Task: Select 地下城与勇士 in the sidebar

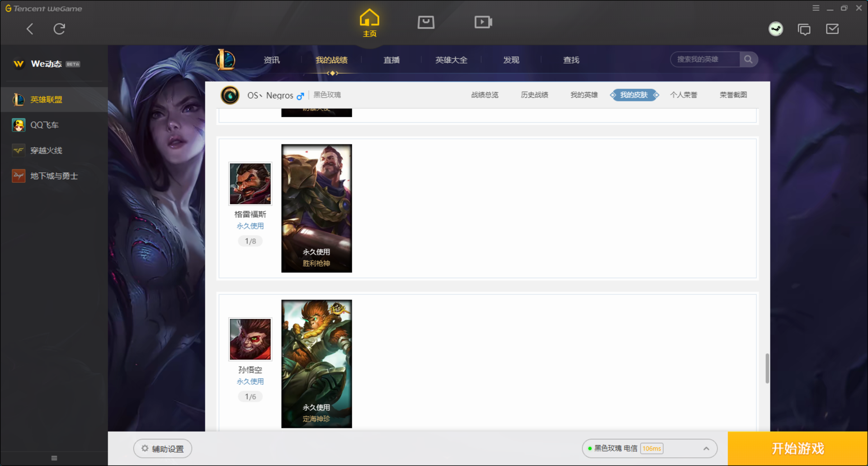Action: [54, 176]
